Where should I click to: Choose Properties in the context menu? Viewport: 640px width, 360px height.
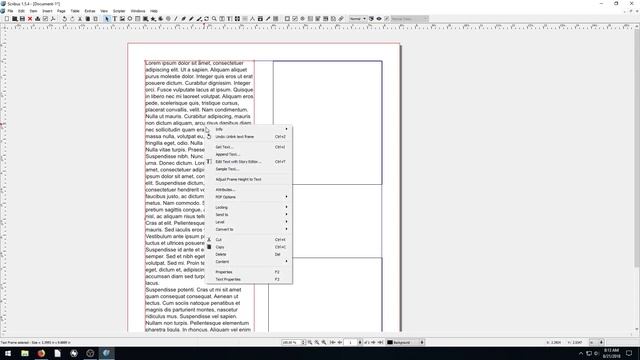point(249,272)
